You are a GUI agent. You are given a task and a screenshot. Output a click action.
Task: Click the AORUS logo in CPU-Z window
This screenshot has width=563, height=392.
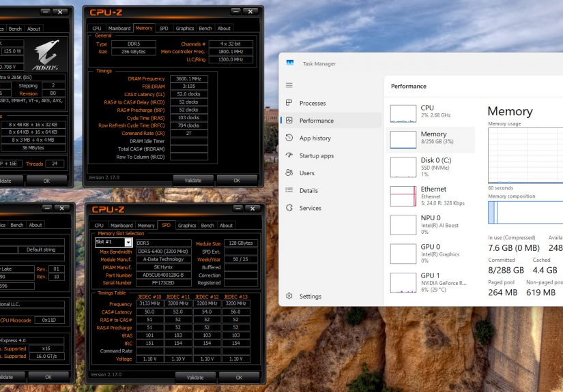[x=46, y=55]
